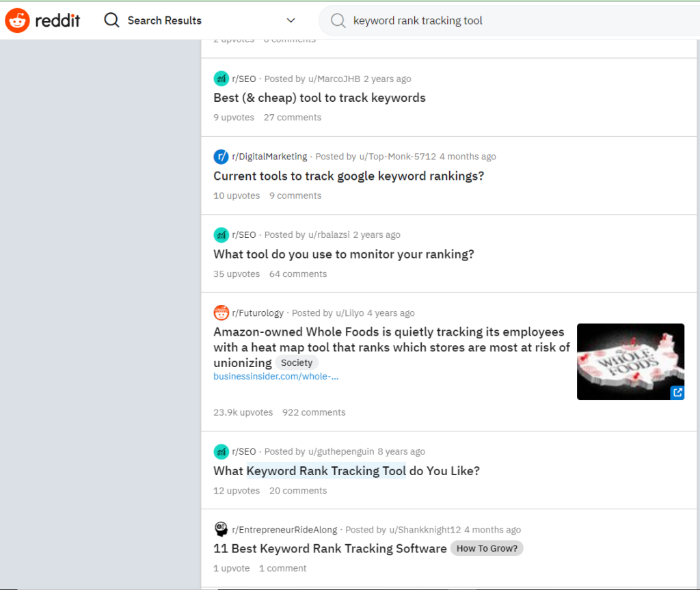The height and width of the screenshot is (590, 700).
Task: Select the How To Grow? flair tag
Action: (487, 548)
